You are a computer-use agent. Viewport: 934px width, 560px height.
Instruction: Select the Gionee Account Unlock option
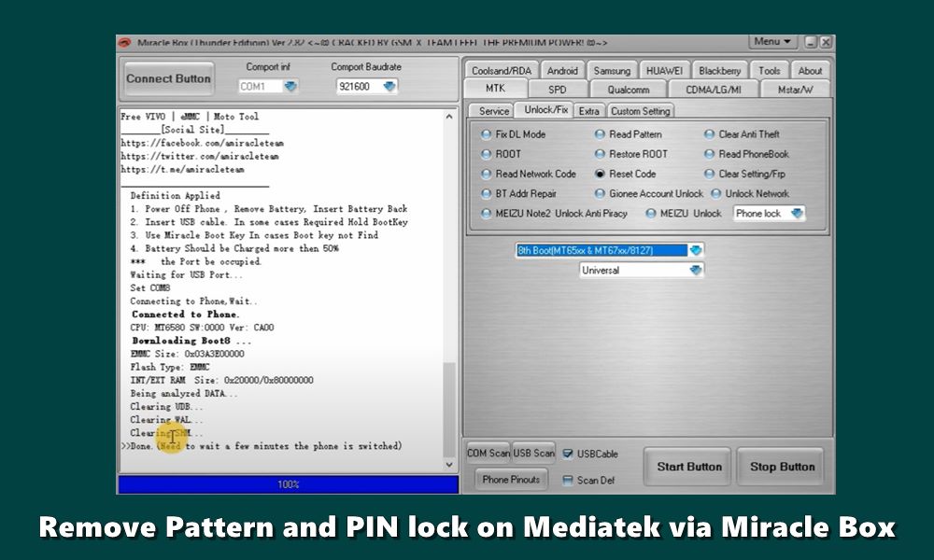click(600, 193)
